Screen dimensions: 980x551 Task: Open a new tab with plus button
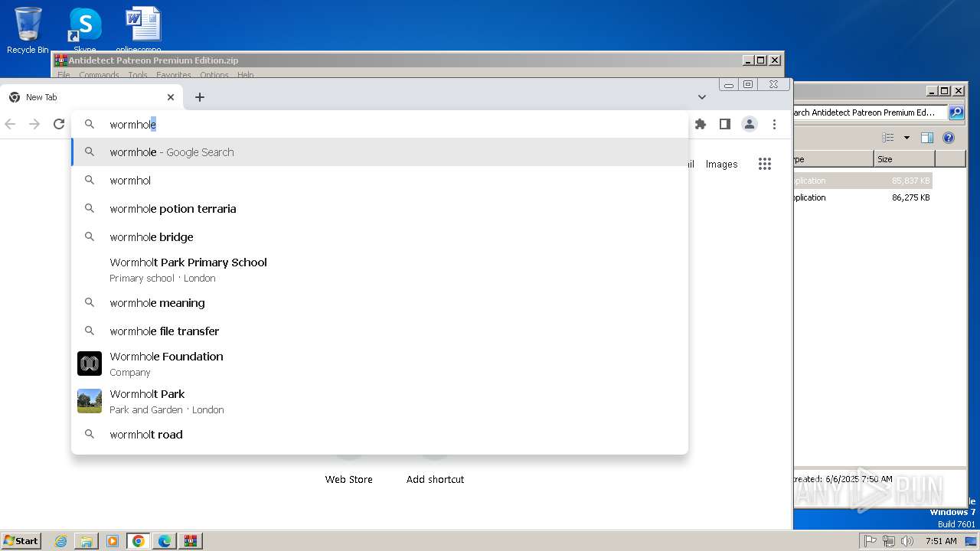(x=200, y=97)
